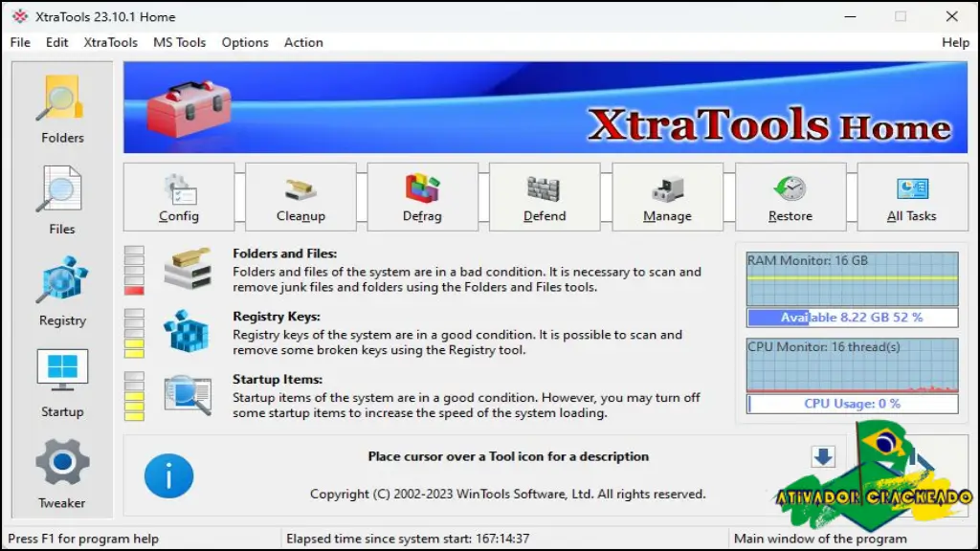Open the Action menu
The height and width of the screenshot is (551, 980).
pyautogui.click(x=303, y=42)
